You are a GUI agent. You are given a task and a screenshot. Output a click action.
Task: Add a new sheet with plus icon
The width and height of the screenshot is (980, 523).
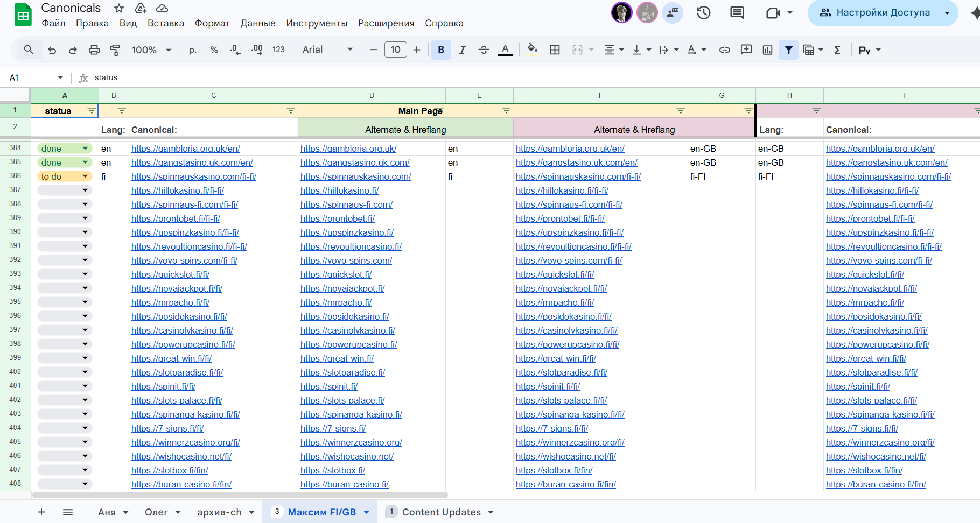[41, 512]
